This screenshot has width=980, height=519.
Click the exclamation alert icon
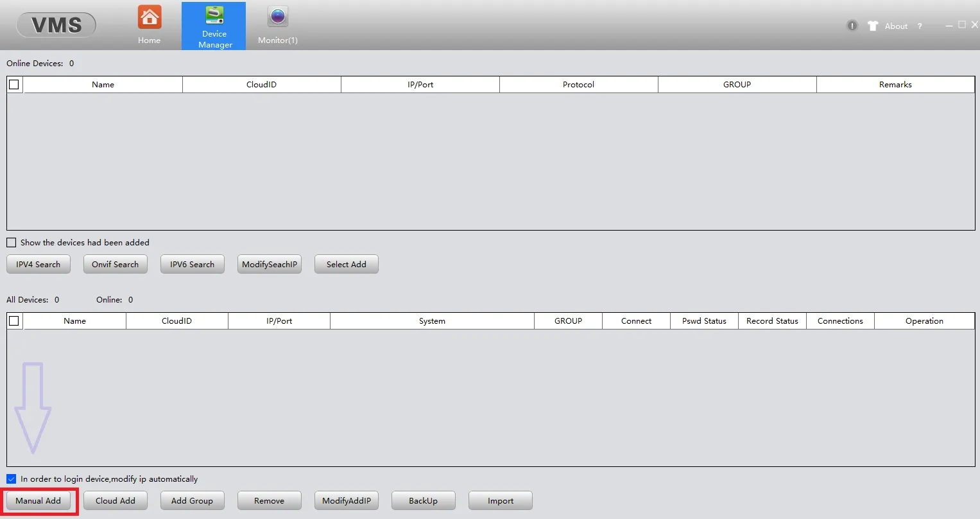click(x=852, y=26)
